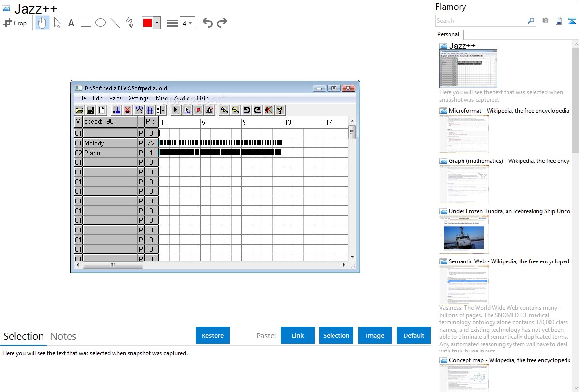The image size is (579, 392).
Task: Select the Crop tool
Action: 15,23
